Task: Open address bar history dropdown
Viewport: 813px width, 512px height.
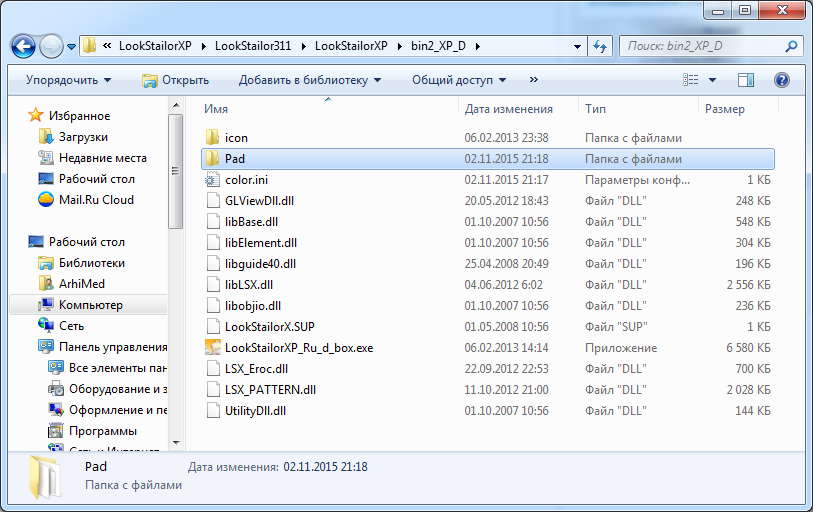Action: [577, 46]
